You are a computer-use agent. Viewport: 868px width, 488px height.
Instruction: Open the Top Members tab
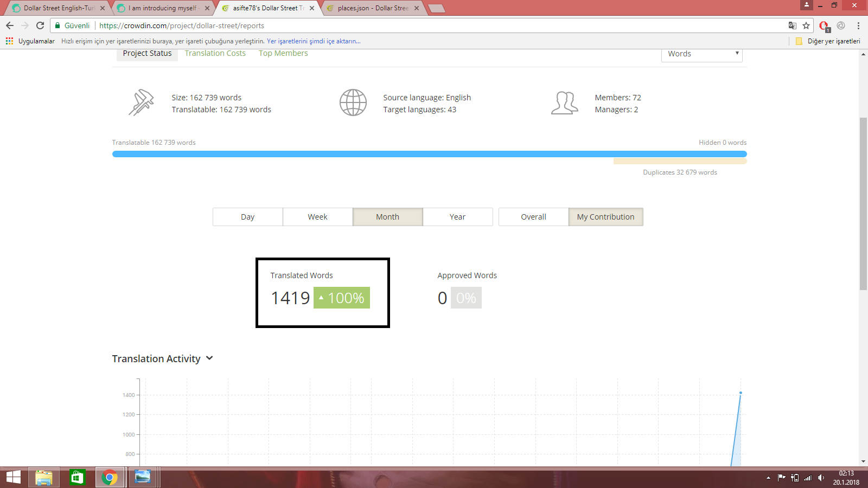point(283,53)
